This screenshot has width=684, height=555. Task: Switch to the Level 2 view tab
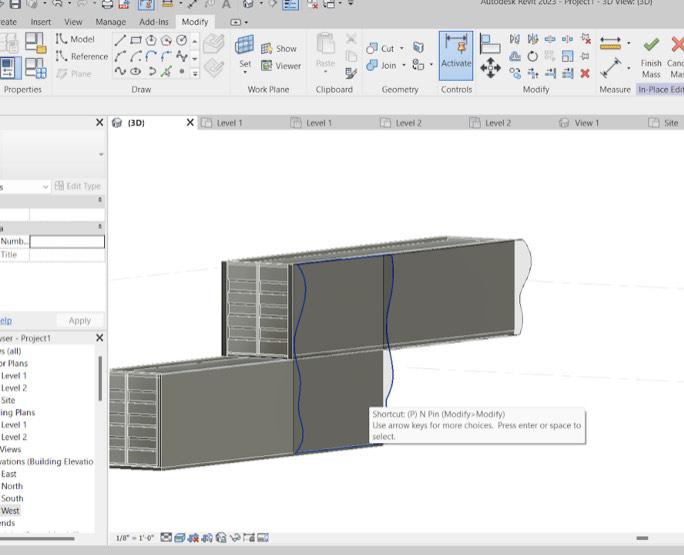tap(408, 123)
